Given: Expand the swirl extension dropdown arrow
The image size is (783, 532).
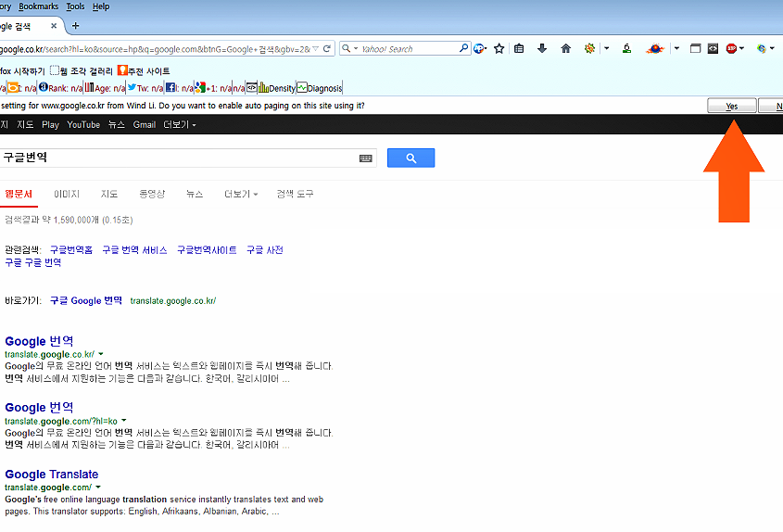Looking at the screenshot, I should [772, 48].
